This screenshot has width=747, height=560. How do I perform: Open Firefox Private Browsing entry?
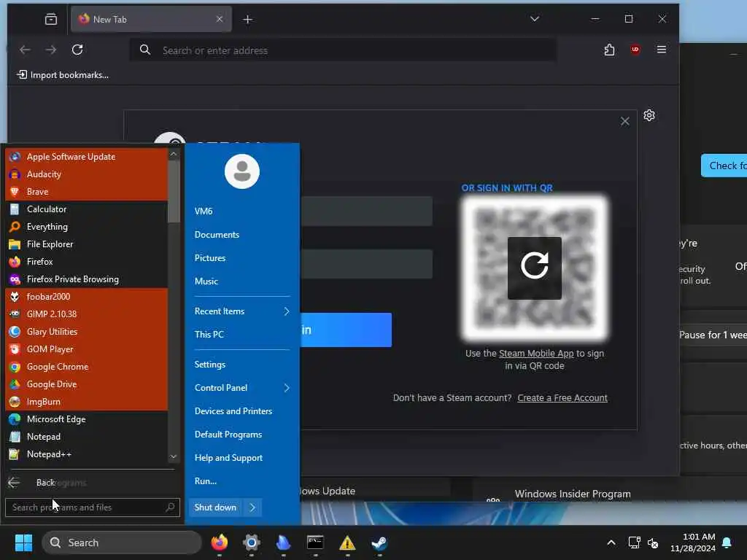pyautogui.click(x=86, y=279)
